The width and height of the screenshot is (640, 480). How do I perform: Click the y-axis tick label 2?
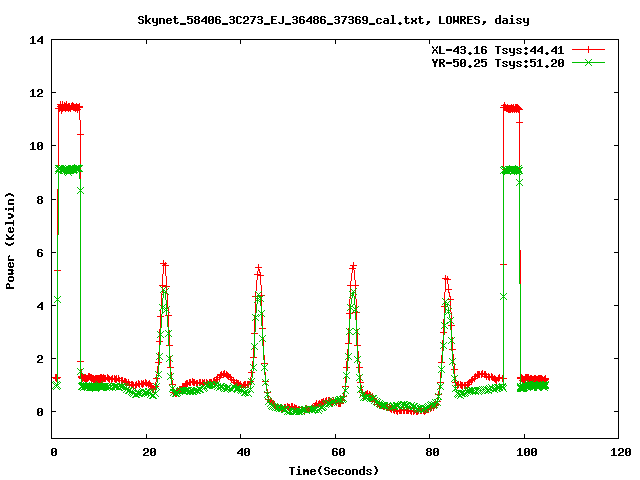(x=40, y=359)
